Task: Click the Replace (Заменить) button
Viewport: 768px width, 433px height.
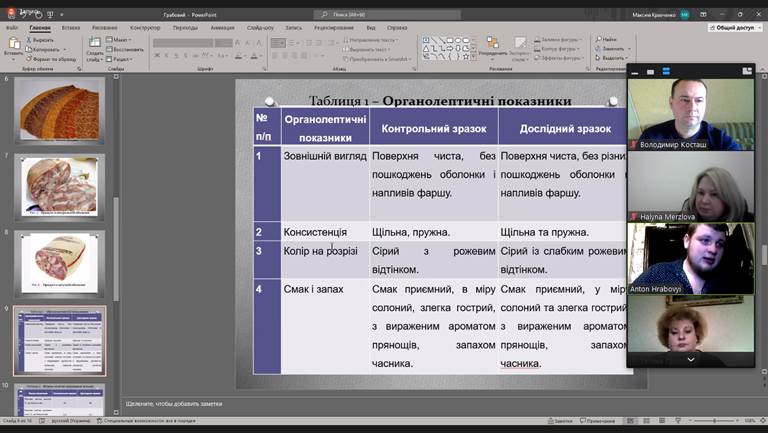Action: pos(612,49)
